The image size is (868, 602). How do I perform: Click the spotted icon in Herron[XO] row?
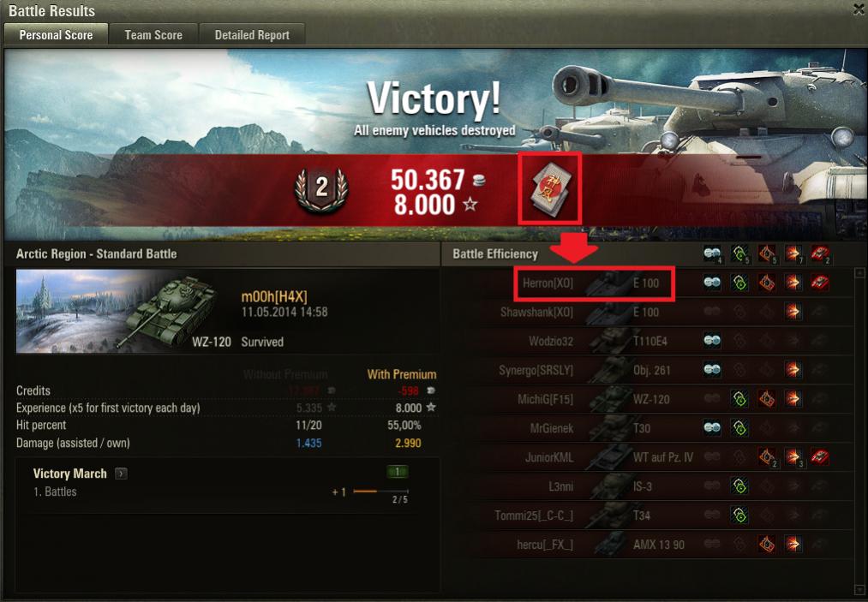tap(712, 283)
